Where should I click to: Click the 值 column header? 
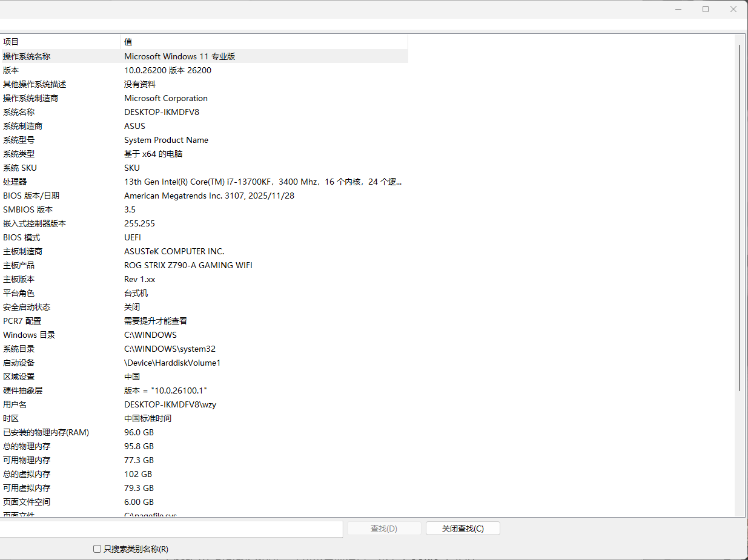pos(263,42)
